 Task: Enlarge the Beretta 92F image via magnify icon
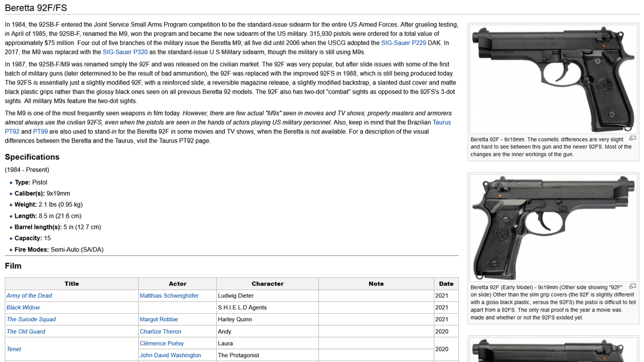[632, 138]
